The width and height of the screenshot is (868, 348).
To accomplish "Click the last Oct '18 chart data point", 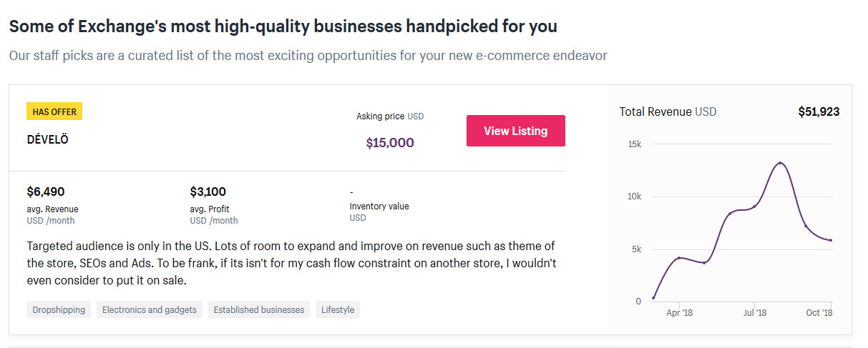I will [x=831, y=240].
